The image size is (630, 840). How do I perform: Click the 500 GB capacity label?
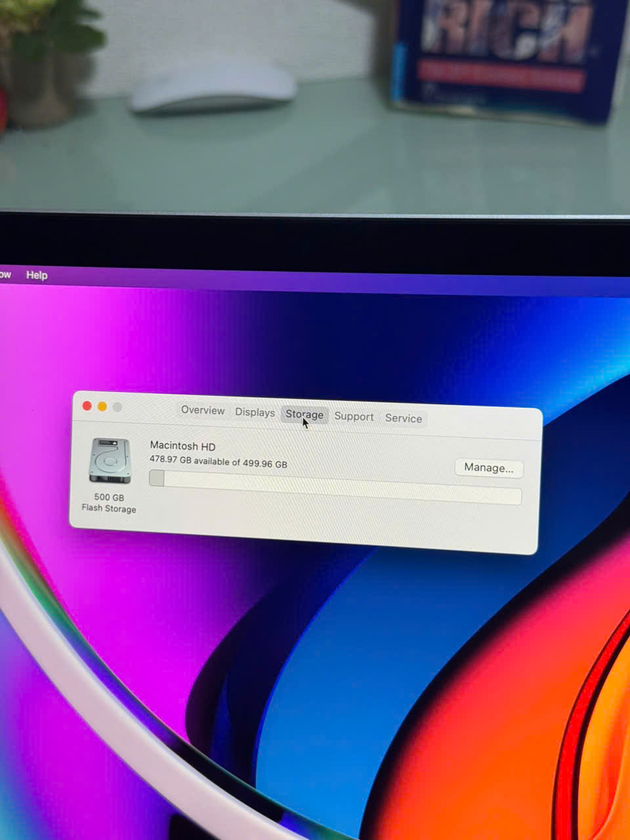click(x=109, y=497)
